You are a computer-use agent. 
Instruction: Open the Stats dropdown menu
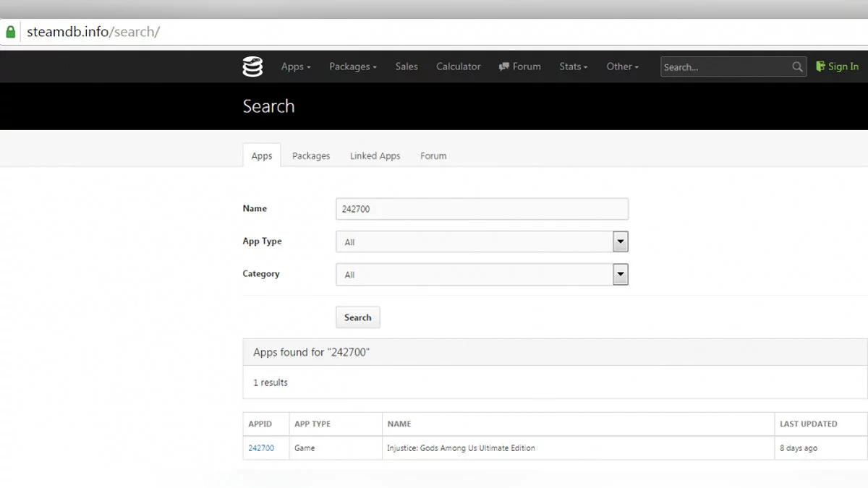(573, 67)
